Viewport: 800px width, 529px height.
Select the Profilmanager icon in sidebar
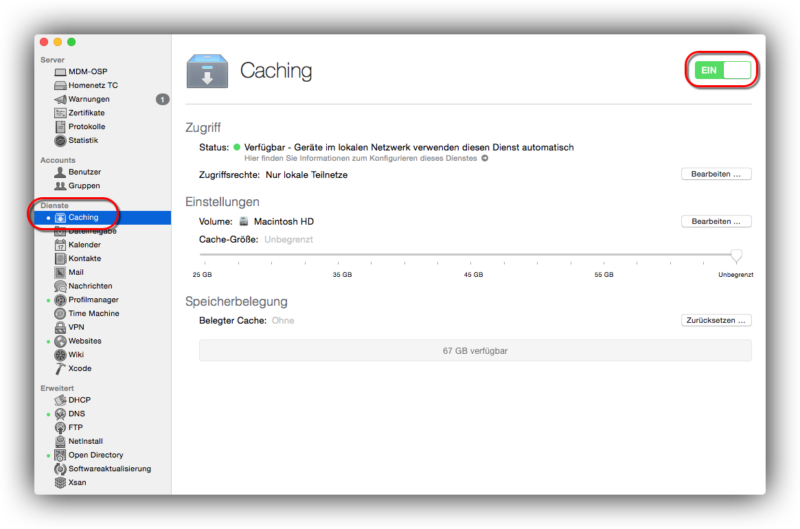(x=61, y=300)
